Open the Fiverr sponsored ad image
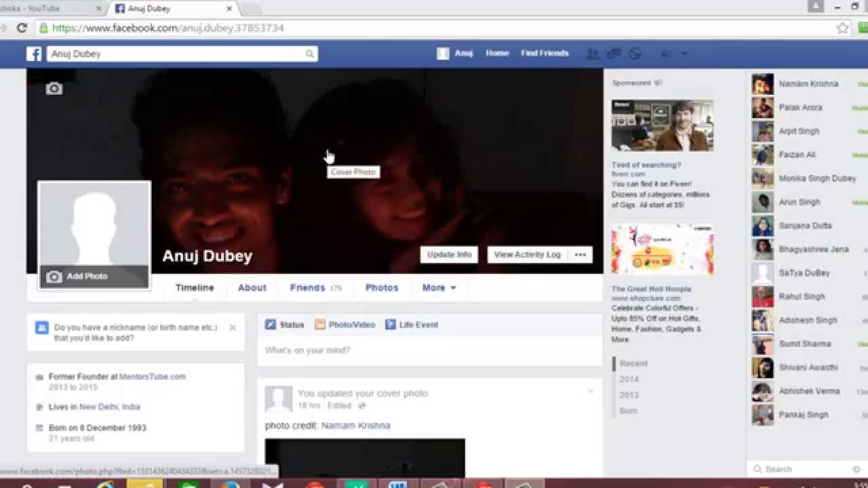Image resolution: width=868 pixels, height=488 pixels. pyautogui.click(x=663, y=126)
